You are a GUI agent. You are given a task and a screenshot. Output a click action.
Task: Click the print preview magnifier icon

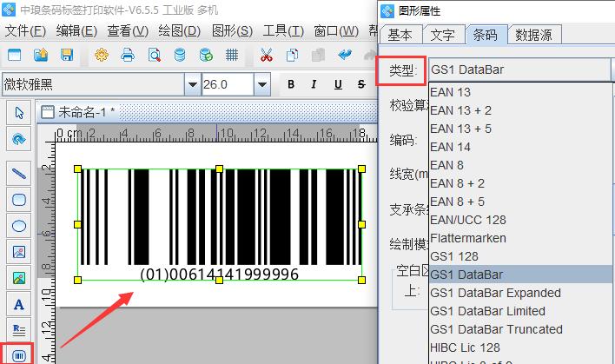click(x=154, y=55)
